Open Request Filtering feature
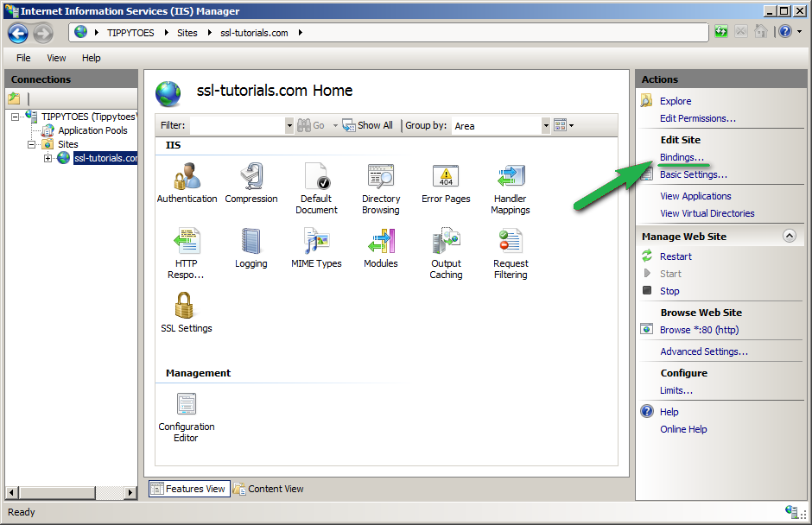812x525 pixels. click(510, 253)
